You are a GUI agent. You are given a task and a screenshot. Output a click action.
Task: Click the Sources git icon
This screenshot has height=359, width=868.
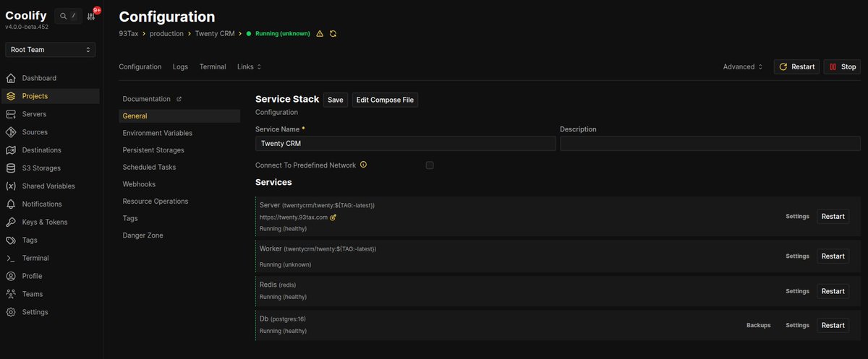click(10, 132)
